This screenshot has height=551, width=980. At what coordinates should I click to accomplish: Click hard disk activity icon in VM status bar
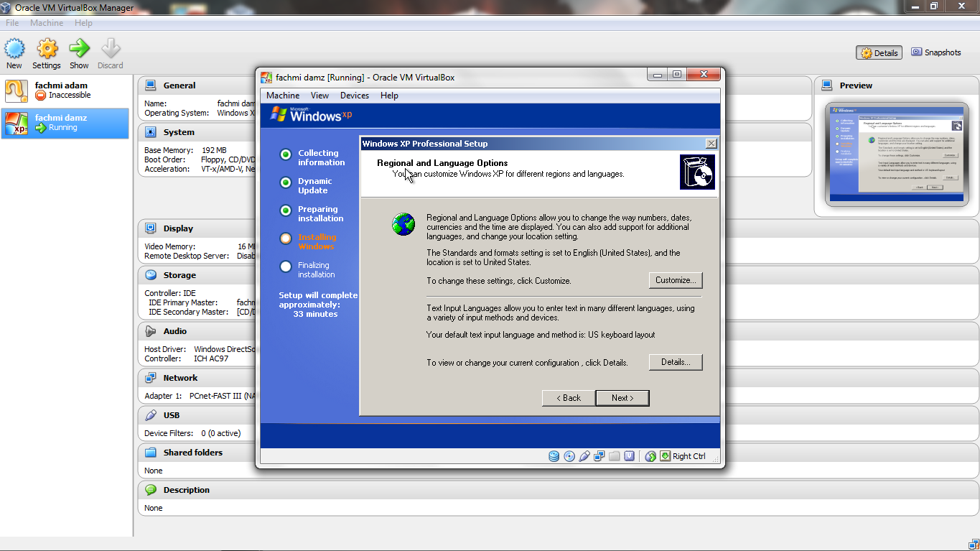pos(554,456)
